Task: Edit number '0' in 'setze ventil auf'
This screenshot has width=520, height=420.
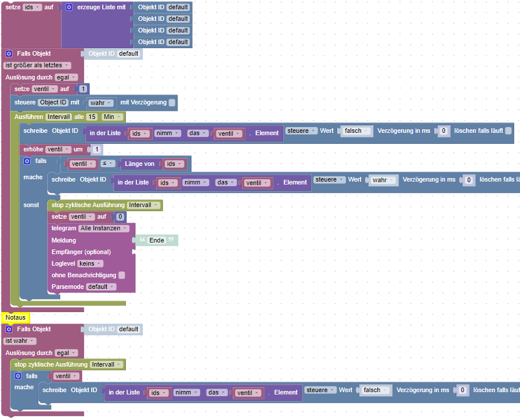Action: pyautogui.click(x=120, y=217)
